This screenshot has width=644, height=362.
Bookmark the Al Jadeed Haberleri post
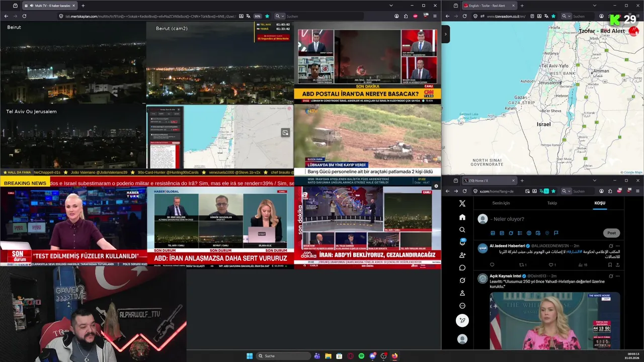[610, 265]
